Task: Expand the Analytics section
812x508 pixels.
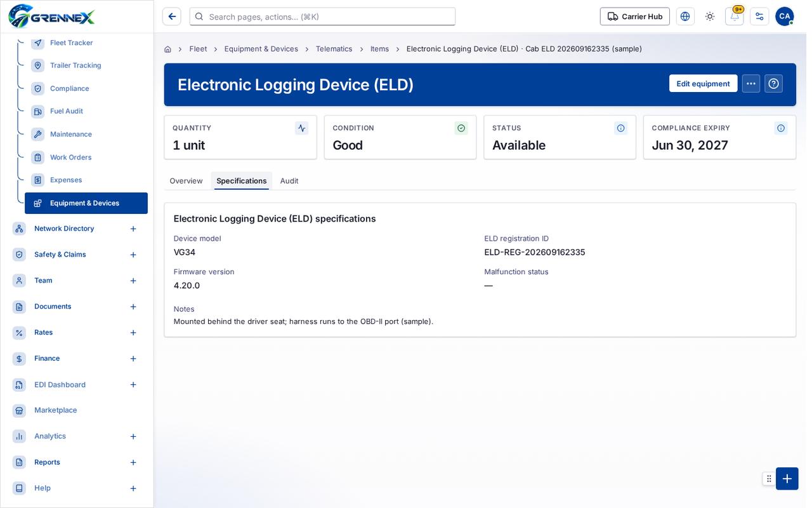Action: (x=133, y=436)
